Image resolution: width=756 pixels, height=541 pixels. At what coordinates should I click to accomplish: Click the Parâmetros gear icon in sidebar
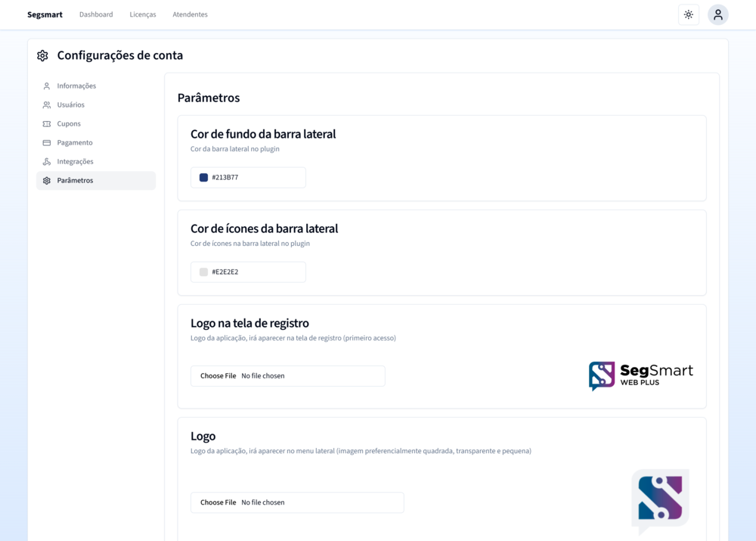coord(47,181)
